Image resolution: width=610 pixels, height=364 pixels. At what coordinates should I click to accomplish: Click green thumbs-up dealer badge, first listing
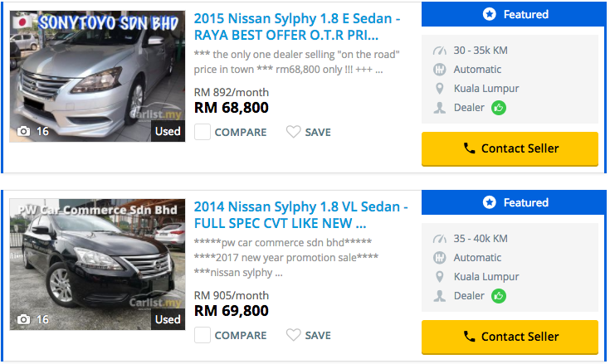(x=499, y=107)
